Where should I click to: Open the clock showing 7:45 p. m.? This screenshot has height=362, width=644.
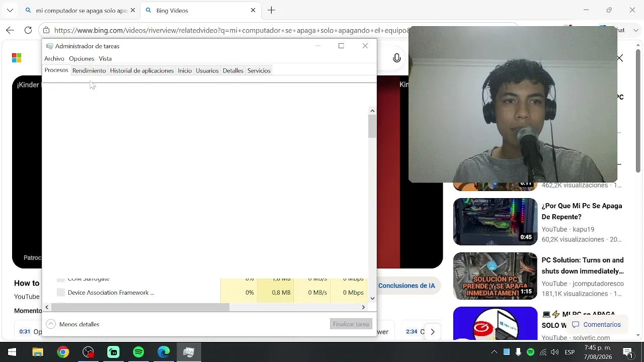tap(598, 352)
